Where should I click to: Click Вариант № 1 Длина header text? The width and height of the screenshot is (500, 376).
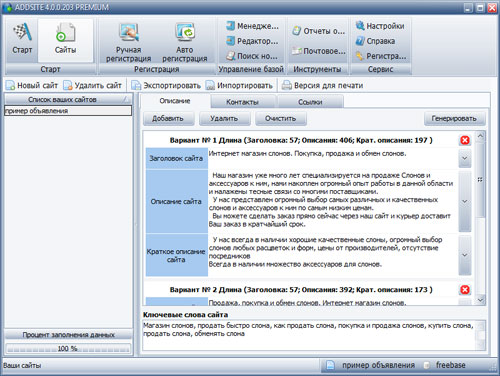coord(301,140)
